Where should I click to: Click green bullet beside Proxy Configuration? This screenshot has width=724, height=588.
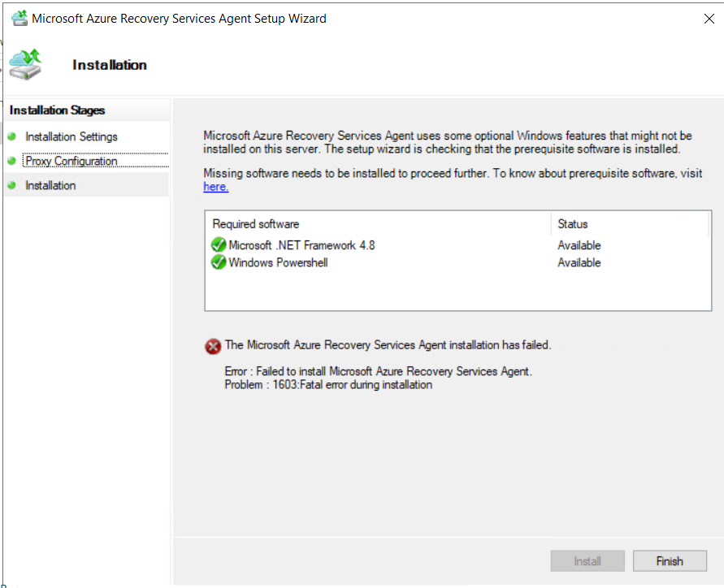[12, 161]
